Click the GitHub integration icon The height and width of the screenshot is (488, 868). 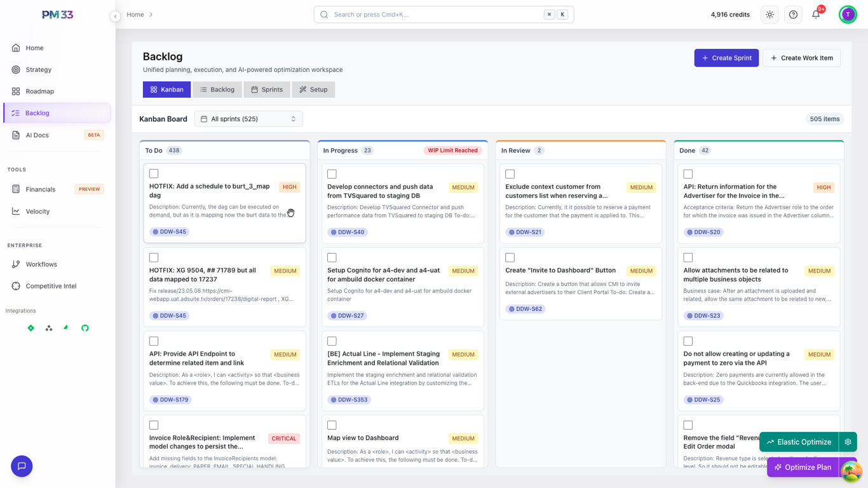click(85, 328)
